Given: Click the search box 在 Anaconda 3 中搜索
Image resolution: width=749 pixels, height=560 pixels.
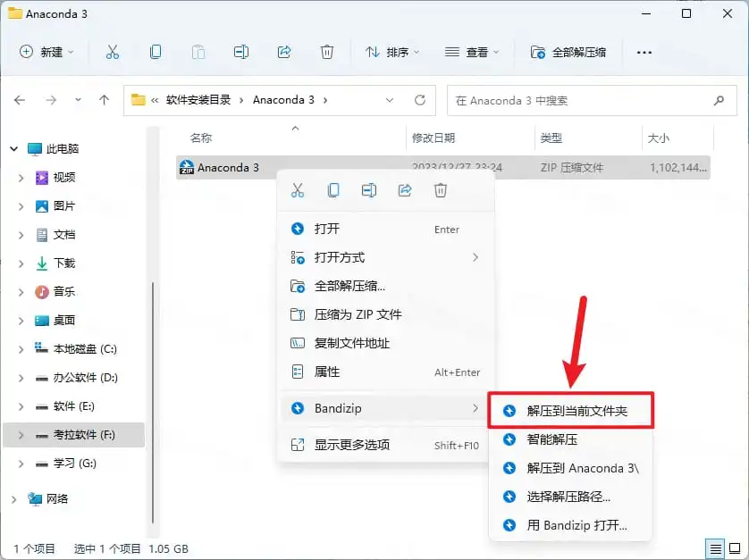Looking at the screenshot, I should click(592, 100).
